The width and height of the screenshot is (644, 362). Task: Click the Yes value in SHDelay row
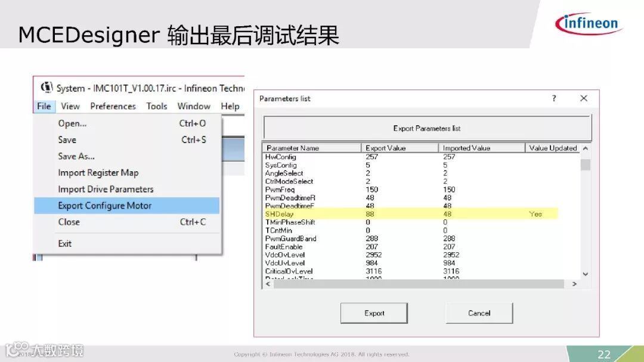[x=535, y=214]
